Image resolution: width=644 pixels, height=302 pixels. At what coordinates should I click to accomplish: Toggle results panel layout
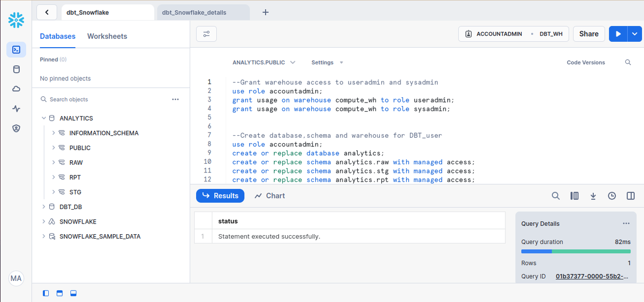(73, 293)
